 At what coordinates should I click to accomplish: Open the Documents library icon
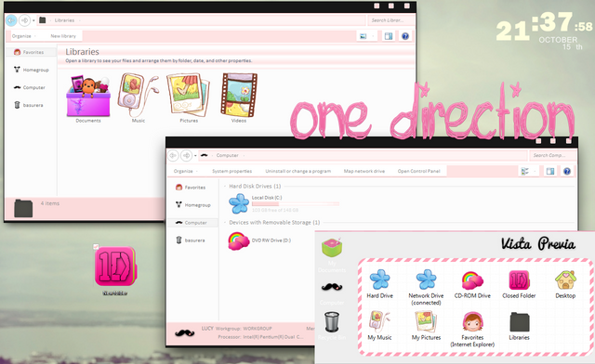click(88, 96)
